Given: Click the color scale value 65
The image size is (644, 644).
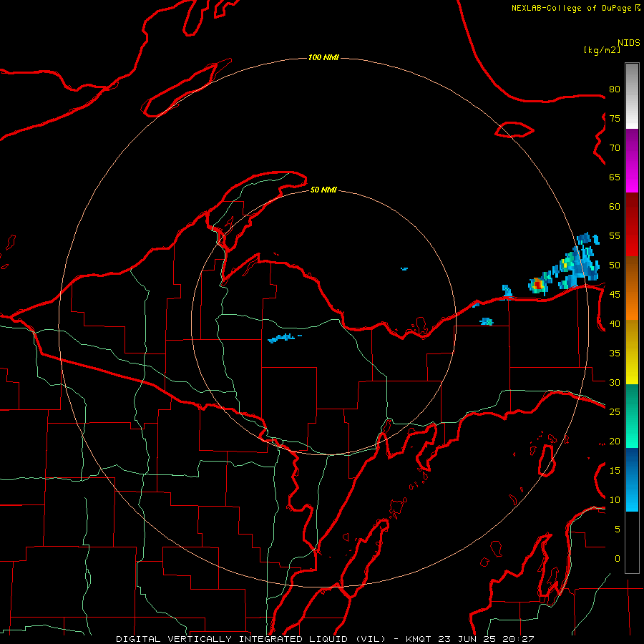Looking at the screenshot, I should 615,177.
